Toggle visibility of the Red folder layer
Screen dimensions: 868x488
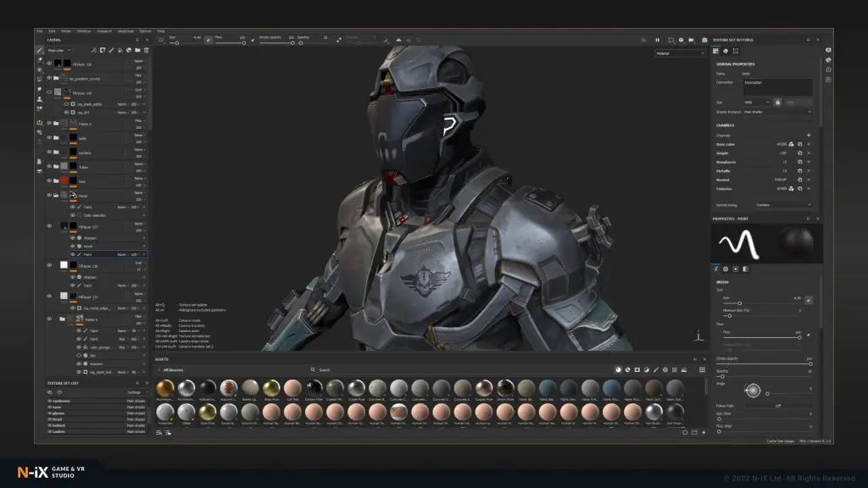(x=49, y=180)
